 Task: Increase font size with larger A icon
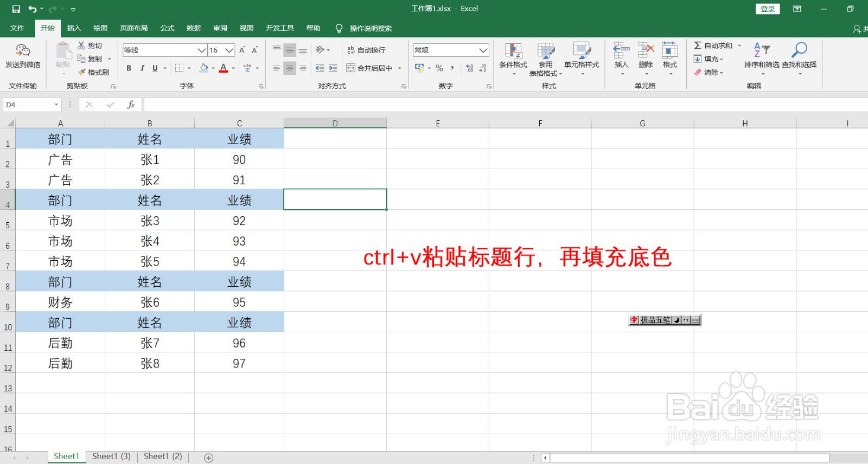242,50
